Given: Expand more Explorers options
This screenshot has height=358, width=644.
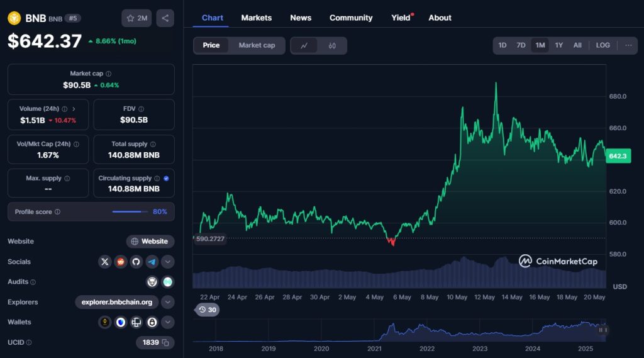Looking at the screenshot, I should 167,302.
